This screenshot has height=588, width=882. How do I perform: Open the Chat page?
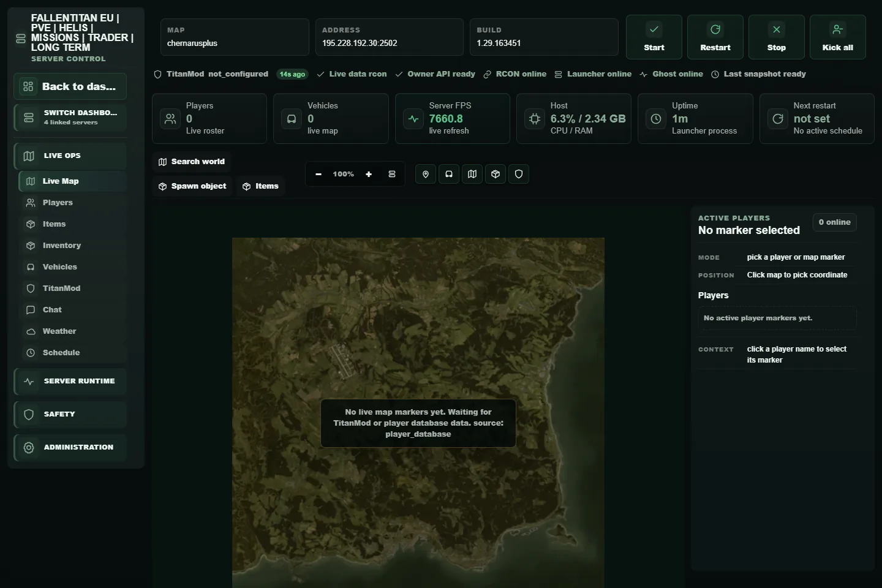[x=72, y=310]
